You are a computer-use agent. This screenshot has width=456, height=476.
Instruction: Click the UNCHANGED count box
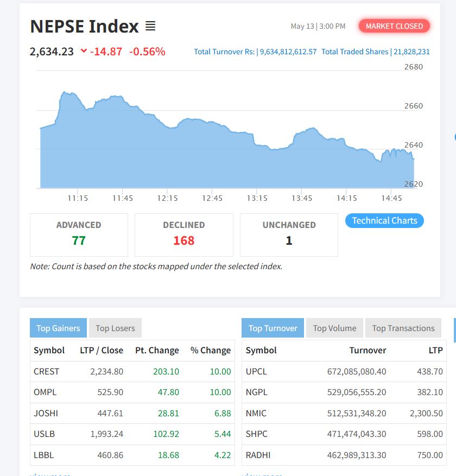point(289,234)
